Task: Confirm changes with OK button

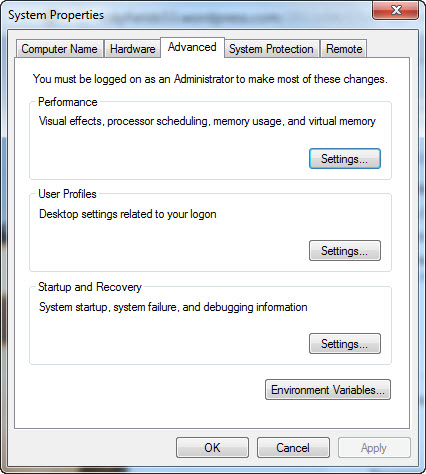Action: tap(212, 448)
